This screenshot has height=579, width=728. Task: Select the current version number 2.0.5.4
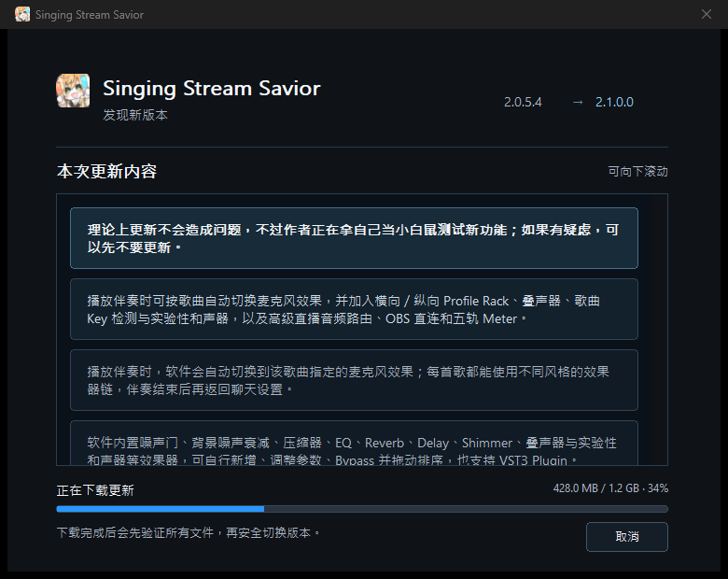[x=523, y=102]
